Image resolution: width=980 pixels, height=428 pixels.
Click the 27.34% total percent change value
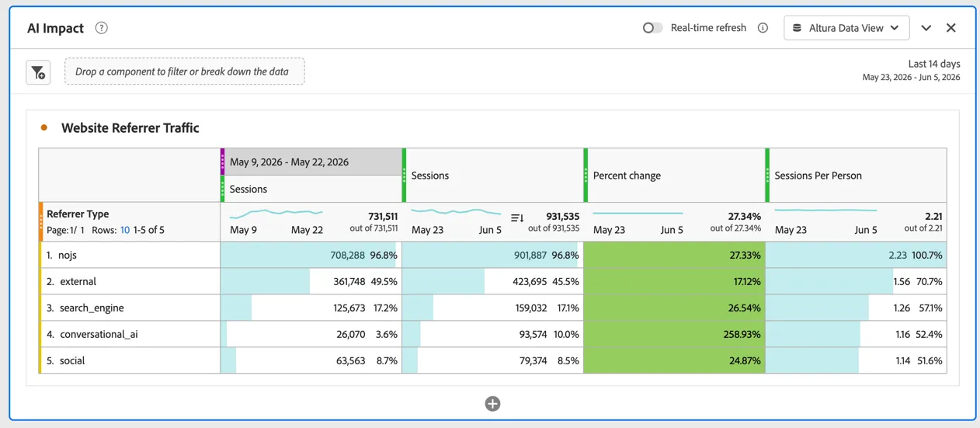pyautogui.click(x=745, y=216)
